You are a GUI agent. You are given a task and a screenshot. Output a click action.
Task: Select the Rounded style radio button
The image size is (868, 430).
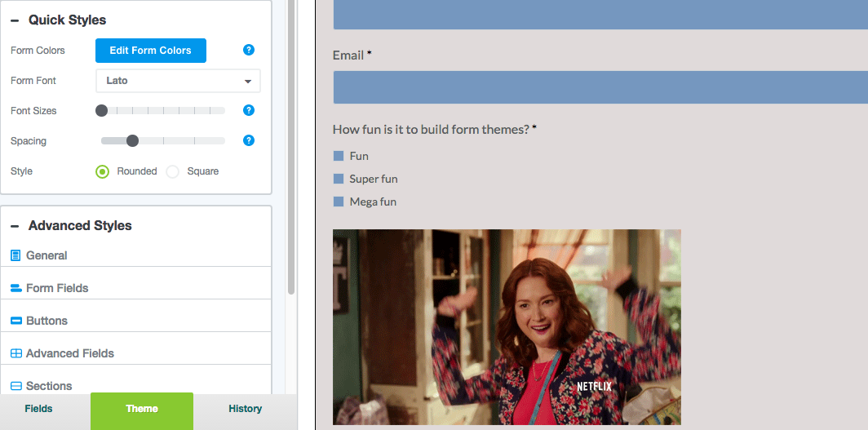103,171
